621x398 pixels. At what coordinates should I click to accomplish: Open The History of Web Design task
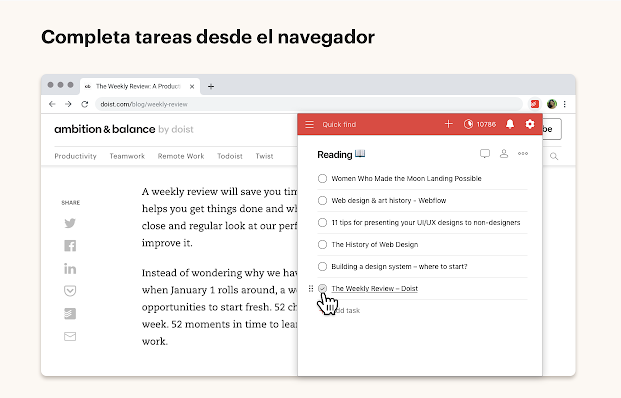click(375, 244)
